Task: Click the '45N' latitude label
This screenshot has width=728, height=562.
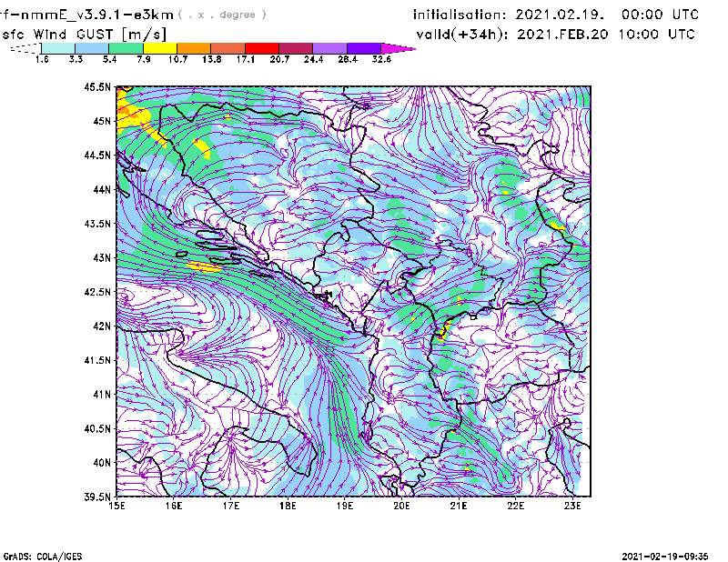Action: click(102, 121)
